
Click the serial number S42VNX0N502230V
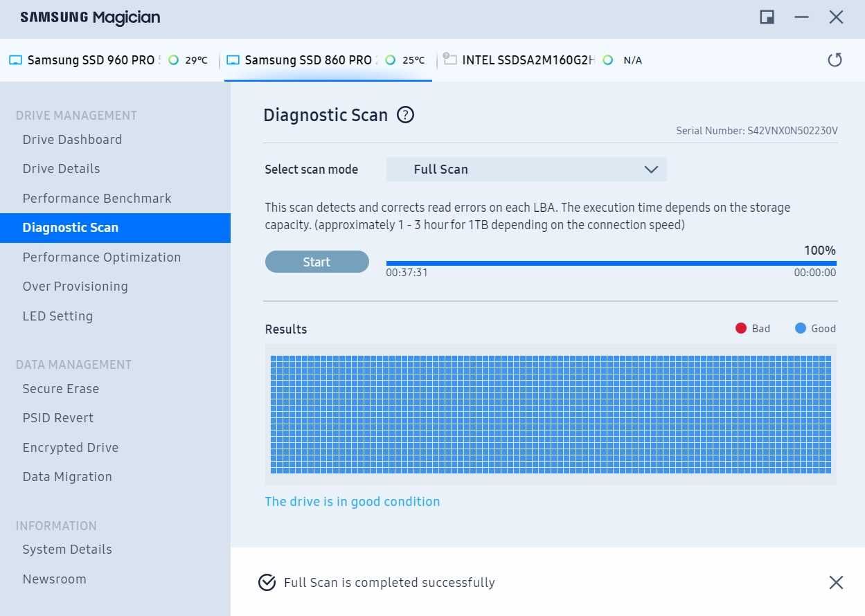coord(792,131)
